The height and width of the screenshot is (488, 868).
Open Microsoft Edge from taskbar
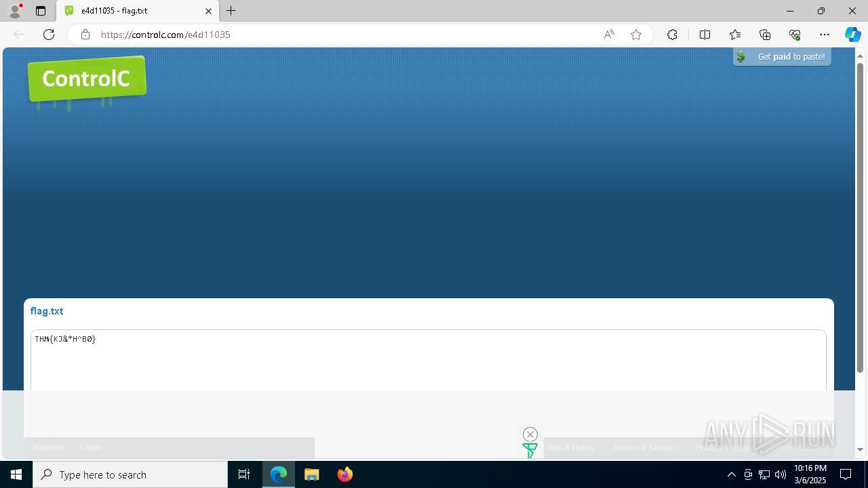coord(279,474)
